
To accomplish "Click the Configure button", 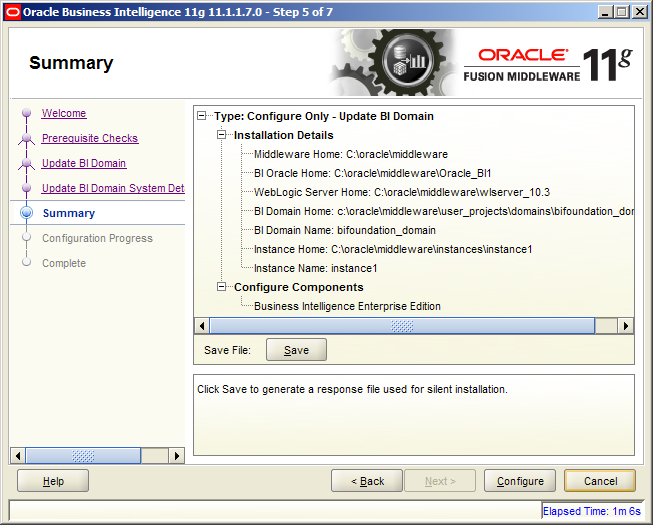I will [520, 481].
